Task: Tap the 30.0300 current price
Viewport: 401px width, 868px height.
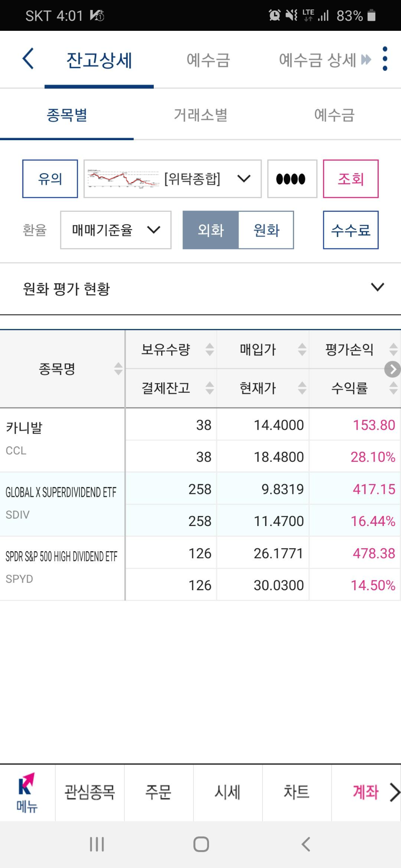Action: [x=279, y=585]
